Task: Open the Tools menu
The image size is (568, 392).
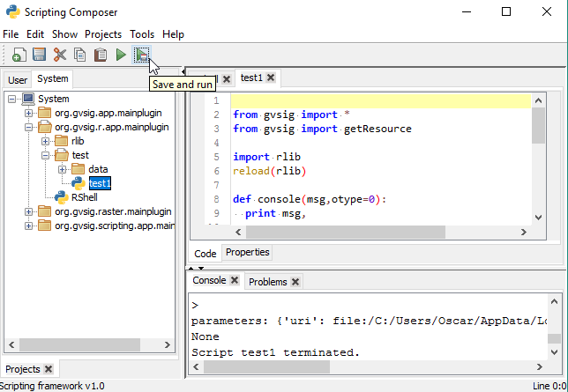Action: 142,34
